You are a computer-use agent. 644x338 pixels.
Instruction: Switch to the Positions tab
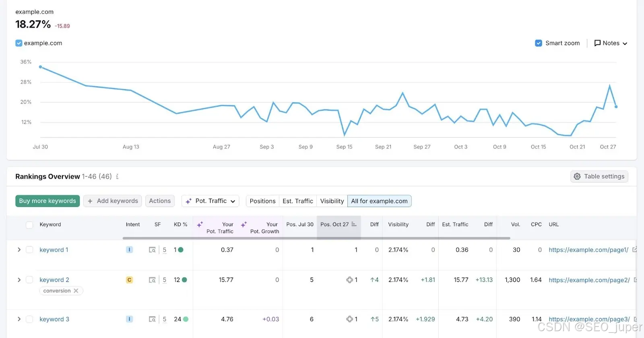tap(262, 201)
